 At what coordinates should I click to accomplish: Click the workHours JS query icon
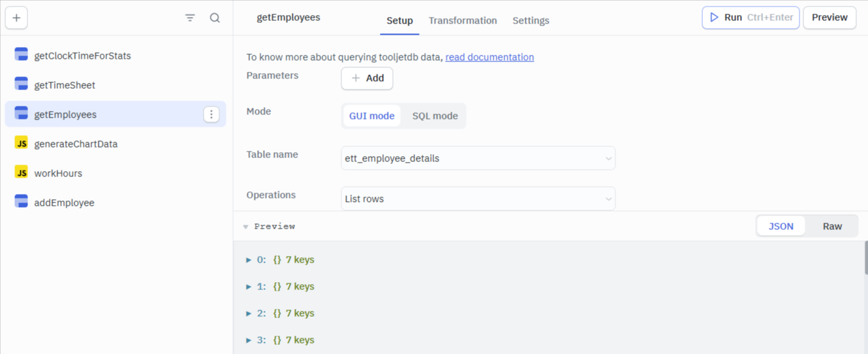(x=21, y=172)
